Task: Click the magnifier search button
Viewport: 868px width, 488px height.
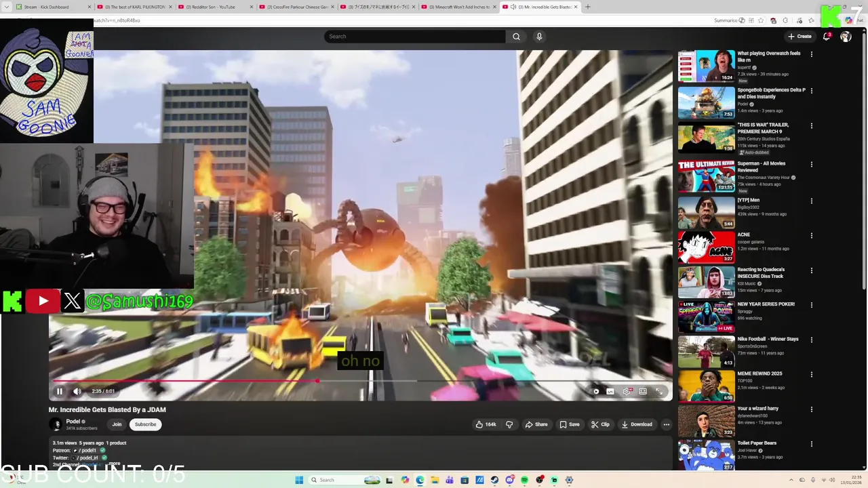Action: (516, 37)
